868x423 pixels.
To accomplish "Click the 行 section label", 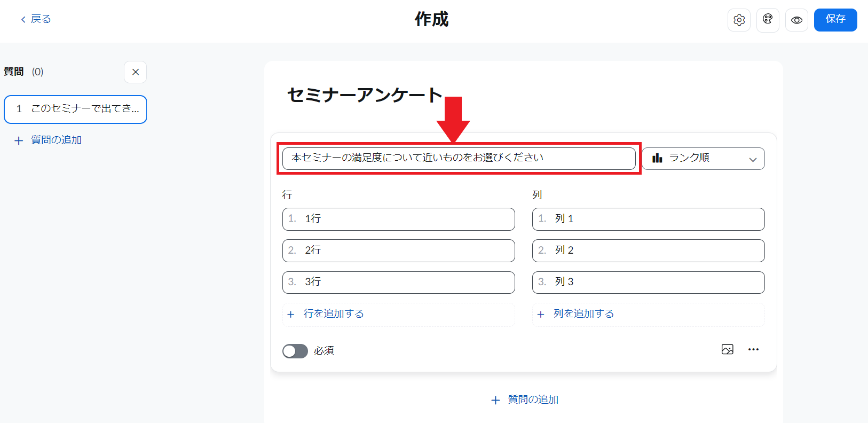I will 287,195.
